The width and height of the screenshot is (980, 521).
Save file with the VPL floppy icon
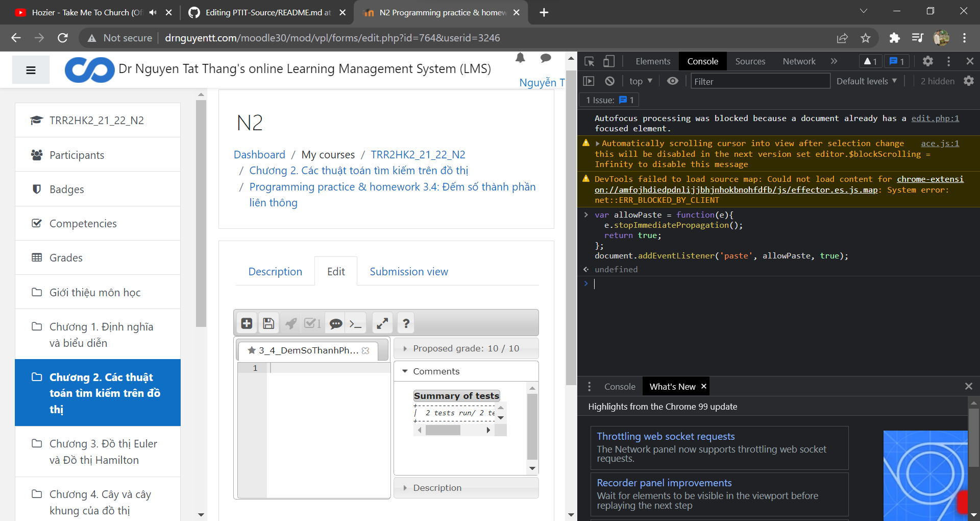(268, 323)
